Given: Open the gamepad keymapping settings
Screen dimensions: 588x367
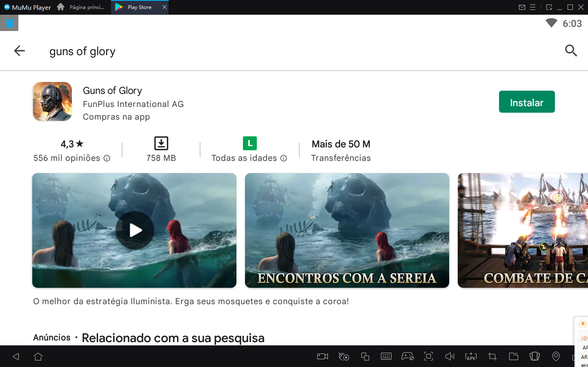Looking at the screenshot, I should tap(408, 356).
